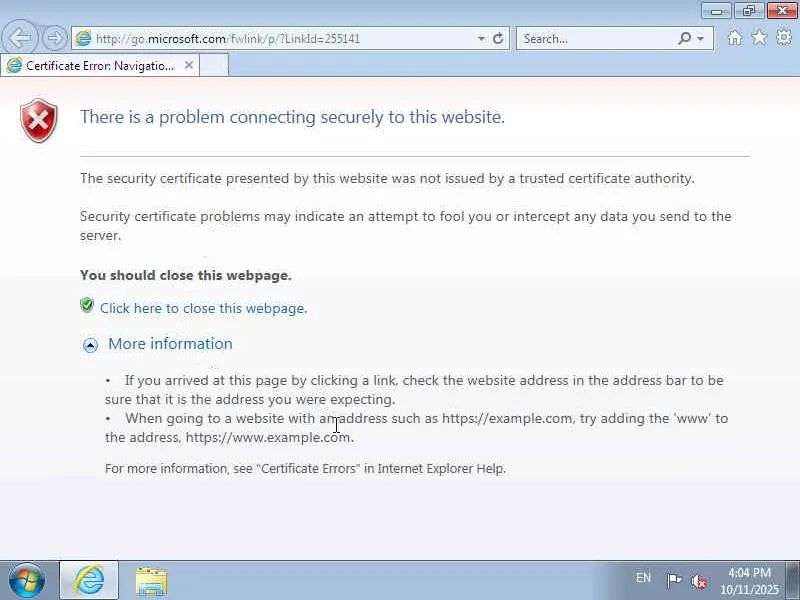This screenshot has width=800, height=600.
Task: Restore down the Internet Explorer window
Action: [x=748, y=11]
